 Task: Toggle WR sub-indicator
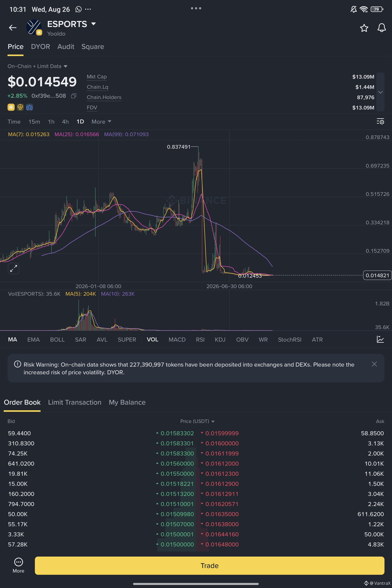pos(263,340)
